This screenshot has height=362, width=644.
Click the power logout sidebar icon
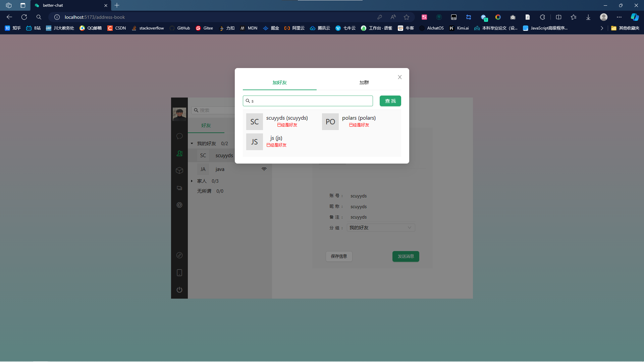[x=179, y=290]
